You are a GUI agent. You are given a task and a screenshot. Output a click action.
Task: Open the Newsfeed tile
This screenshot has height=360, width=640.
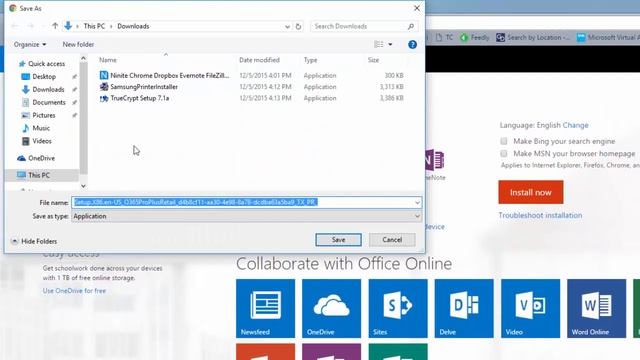pyautogui.click(x=265, y=309)
